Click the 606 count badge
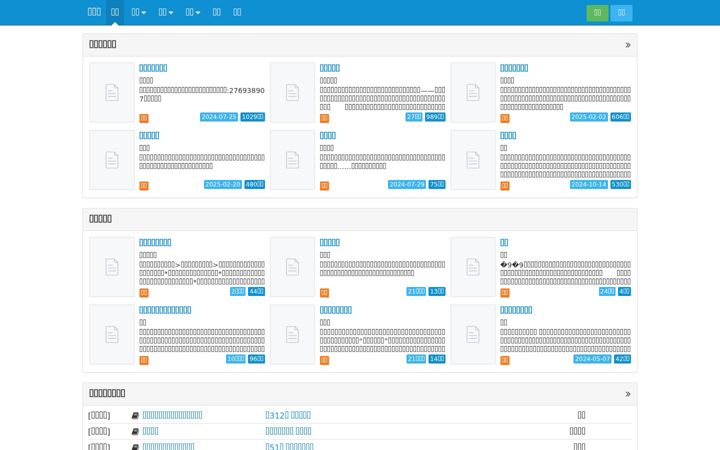 coord(620,117)
